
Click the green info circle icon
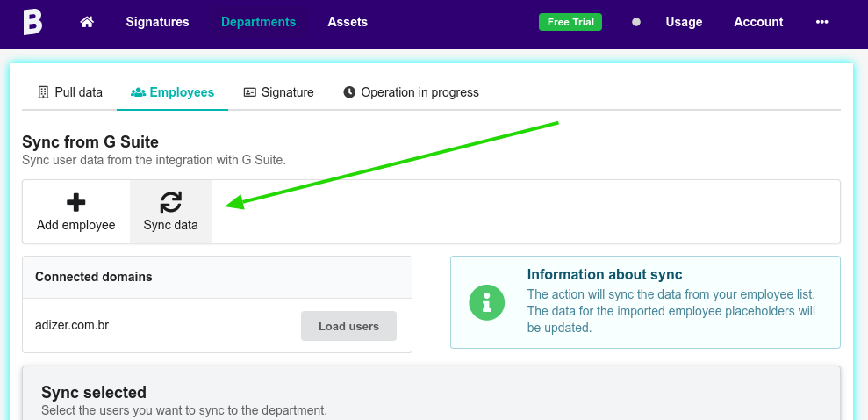pos(486,302)
